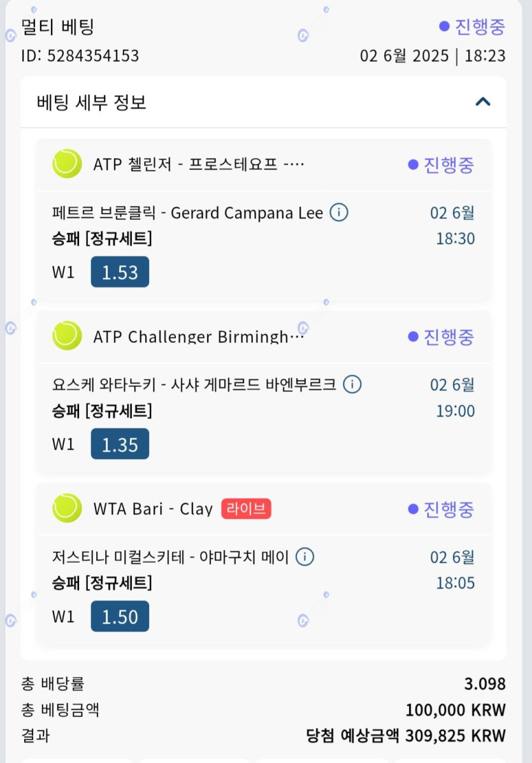
Task: Open info icon next to 사샤 게마르드 바엔부르크
Action: click(352, 384)
